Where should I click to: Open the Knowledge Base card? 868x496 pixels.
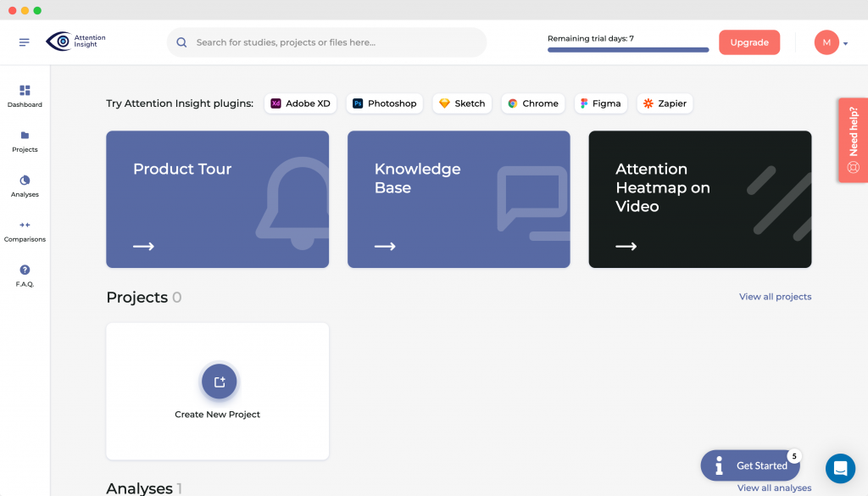(x=459, y=199)
